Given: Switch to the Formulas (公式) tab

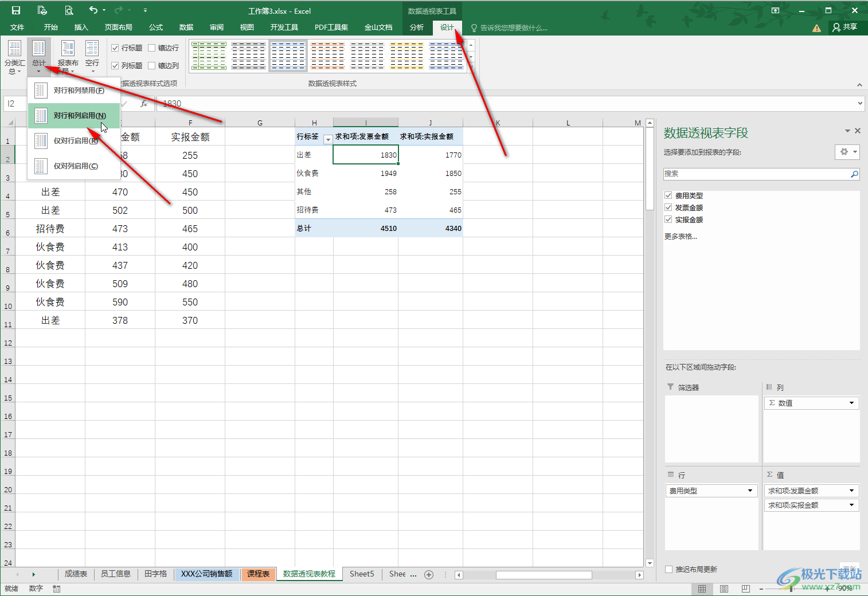Looking at the screenshot, I should click(156, 27).
